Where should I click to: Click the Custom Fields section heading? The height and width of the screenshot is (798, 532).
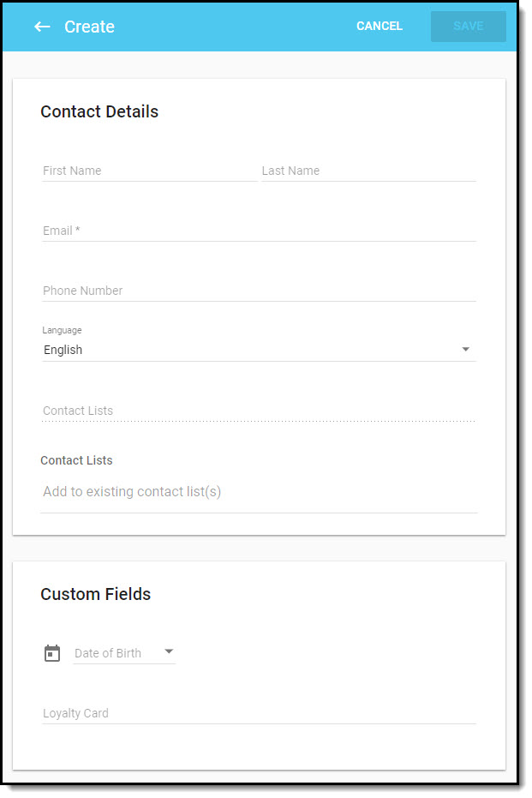(x=95, y=594)
